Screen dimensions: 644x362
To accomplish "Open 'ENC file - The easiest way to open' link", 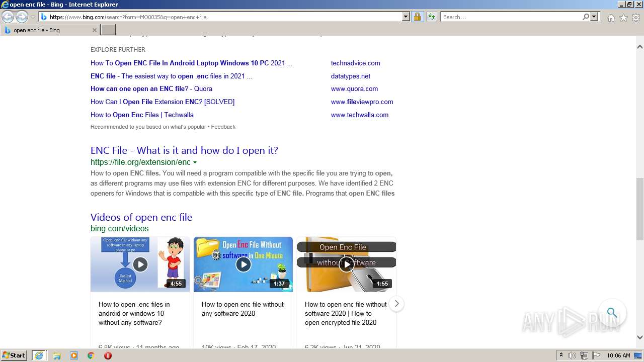I will pos(171,76).
